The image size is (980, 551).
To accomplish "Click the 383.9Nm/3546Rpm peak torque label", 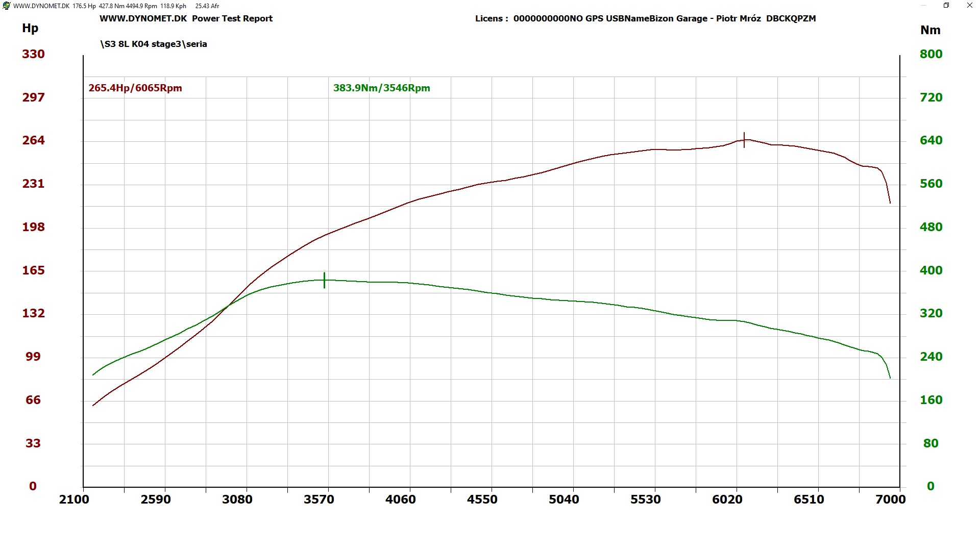I will tap(381, 88).
